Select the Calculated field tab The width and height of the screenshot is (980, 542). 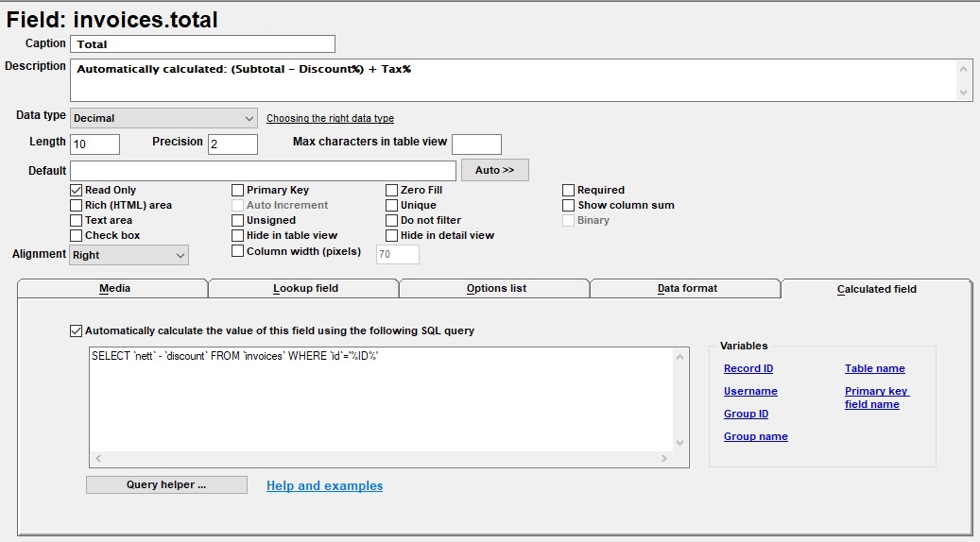(x=877, y=289)
